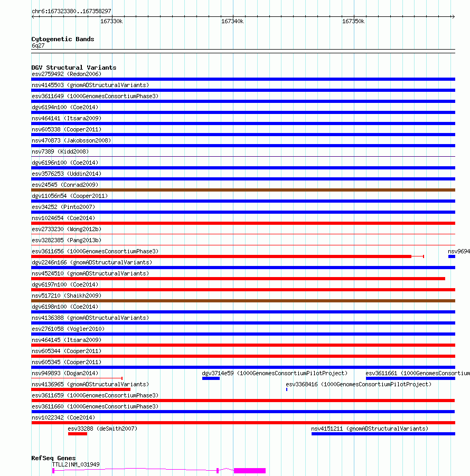This screenshot has width=470, height=476.
Task: Click the esv2759492 (Redon2006) variant label
Action: click(67, 74)
